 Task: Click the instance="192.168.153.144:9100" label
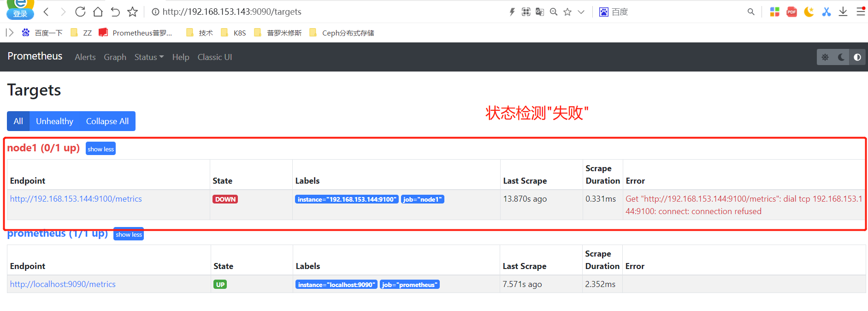pos(347,199)
